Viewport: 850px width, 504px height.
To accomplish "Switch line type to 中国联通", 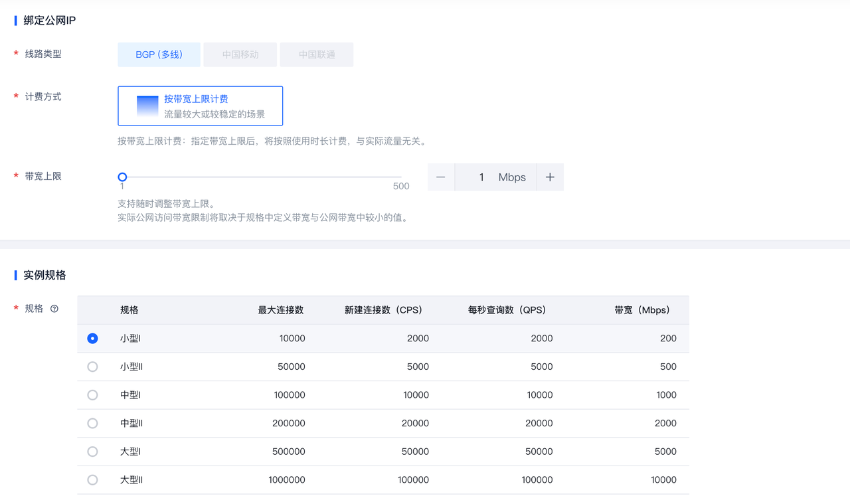I will pos(317,54).
